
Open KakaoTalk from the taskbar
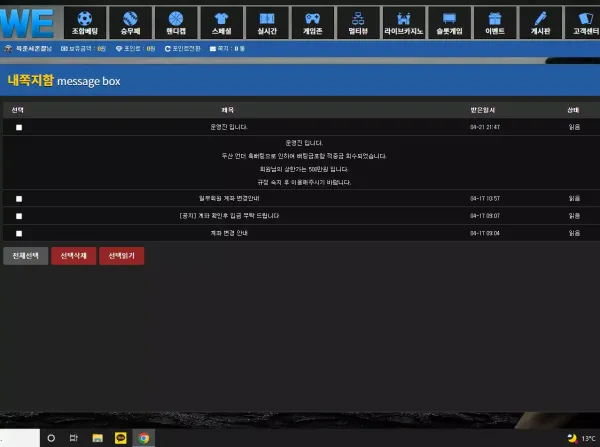tap(121, 438)
